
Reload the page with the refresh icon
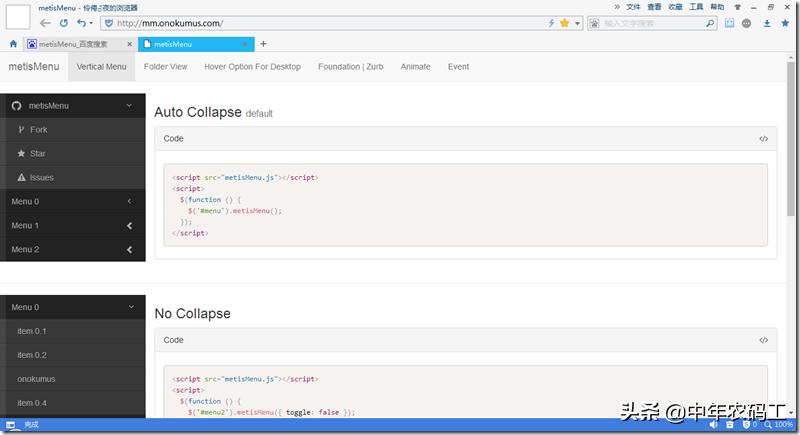[65, 23]
